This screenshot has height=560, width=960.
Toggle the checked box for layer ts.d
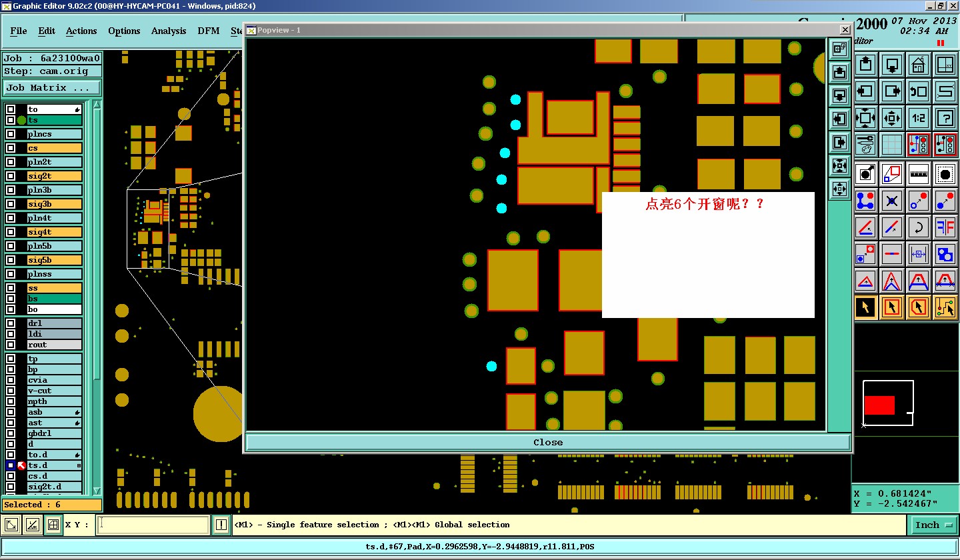(11, 465)
